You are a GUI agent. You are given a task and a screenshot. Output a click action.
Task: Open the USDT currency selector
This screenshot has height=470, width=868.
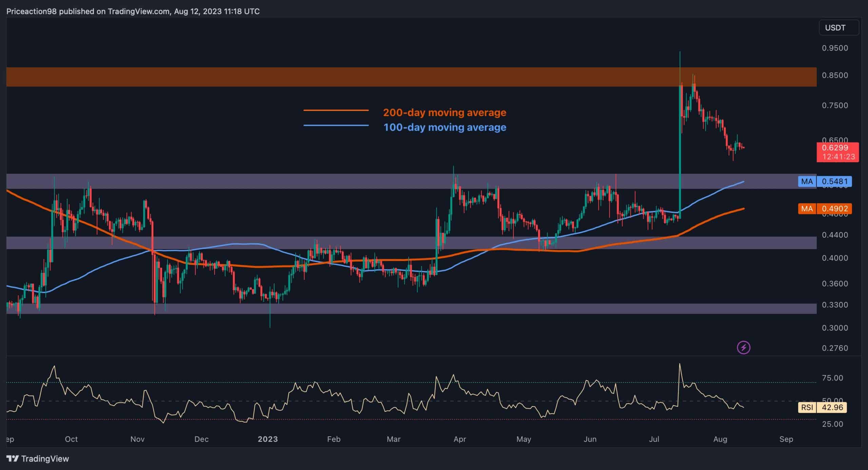[x=839, y=27]
